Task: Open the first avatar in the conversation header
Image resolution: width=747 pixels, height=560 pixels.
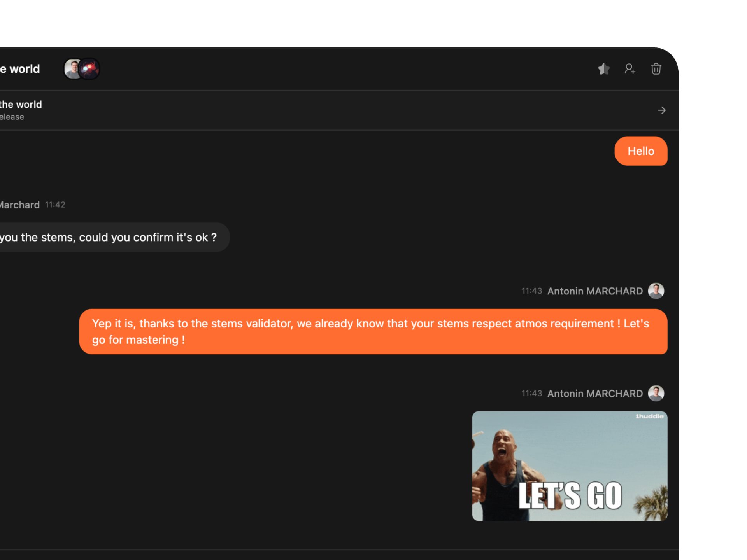Action: click(72, 68)
